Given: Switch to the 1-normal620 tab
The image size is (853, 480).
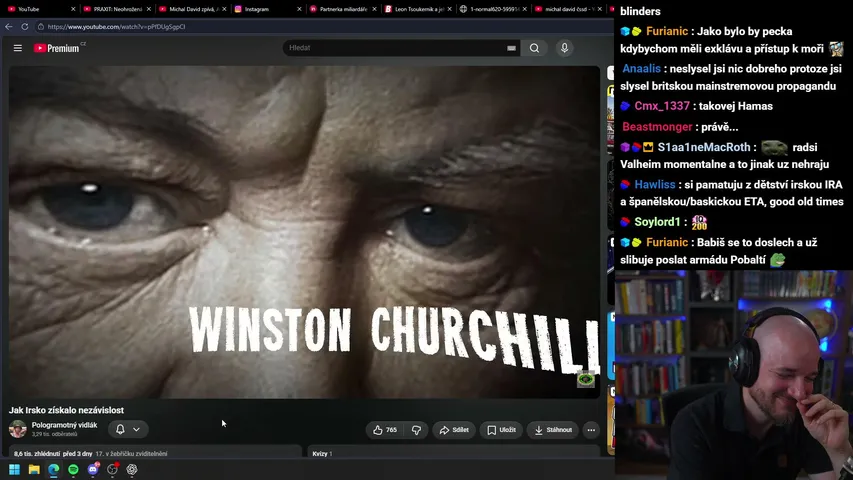Looking at the screenshot, I should pyautogui.click(x=489, y=9).
